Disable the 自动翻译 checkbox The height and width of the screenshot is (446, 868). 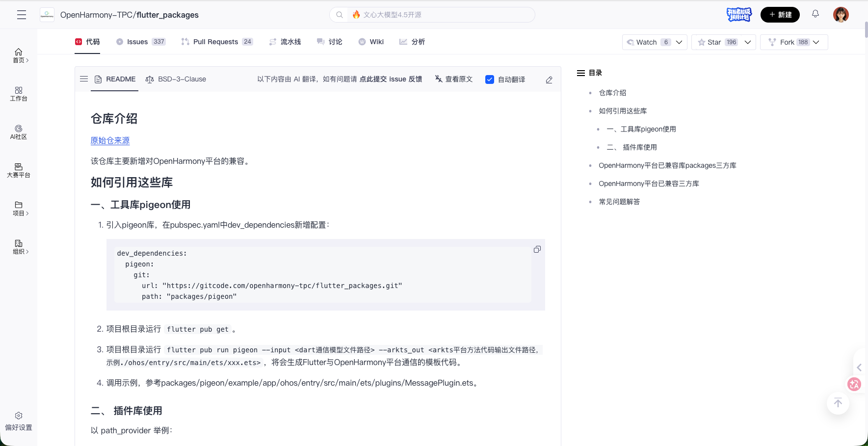tap(489, 79)
